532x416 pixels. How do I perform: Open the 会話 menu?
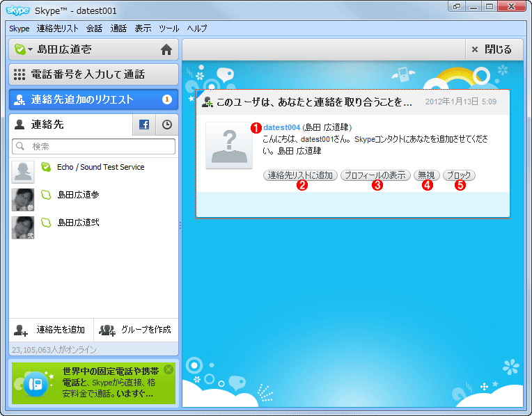(x=94, y=29)
